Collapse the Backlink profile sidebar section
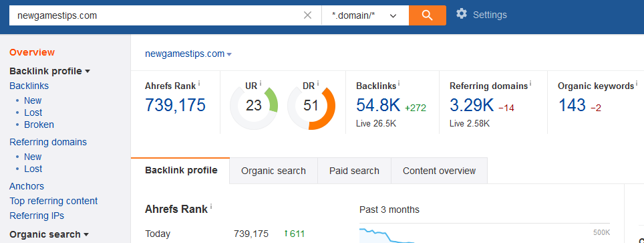This screenshot has width=644, height=243. click(49, 71)
